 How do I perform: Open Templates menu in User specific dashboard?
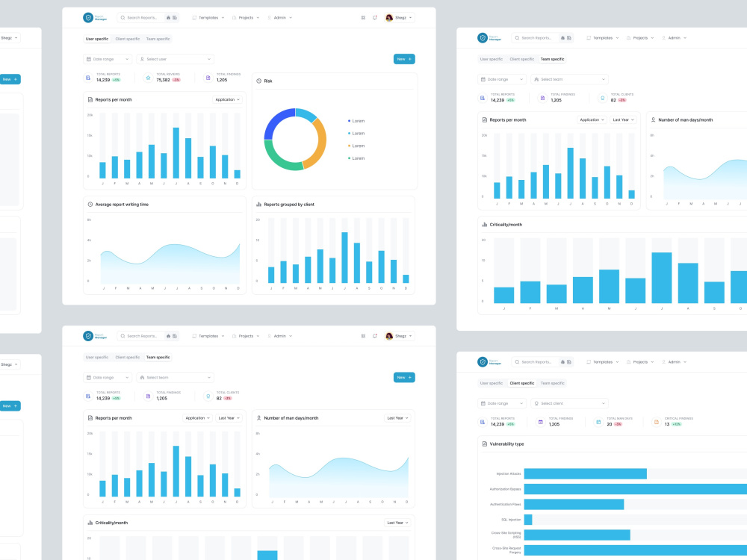click(208, 18)
